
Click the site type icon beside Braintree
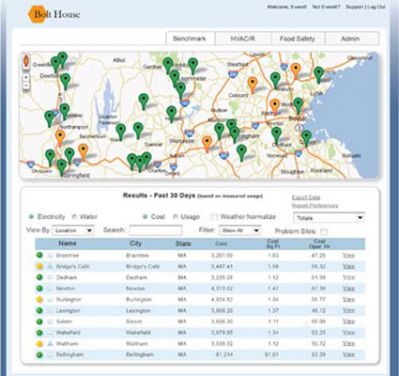click(x=50, y=256)
